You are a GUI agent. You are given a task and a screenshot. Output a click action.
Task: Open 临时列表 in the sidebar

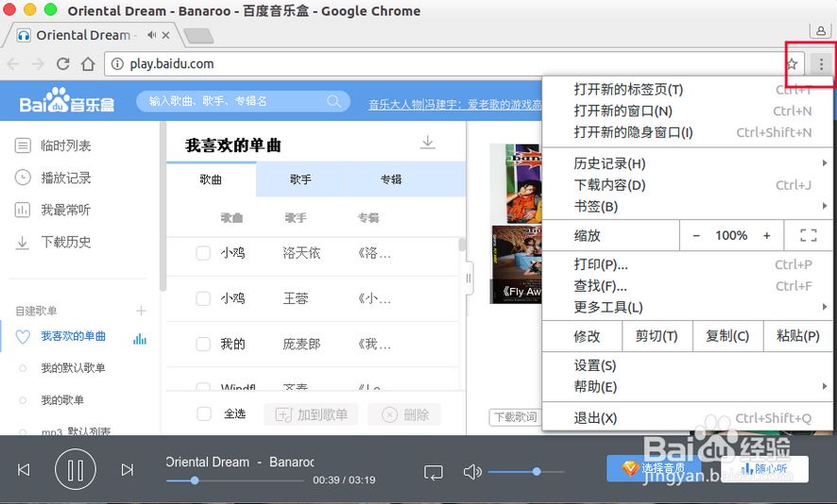click(66, 145)
